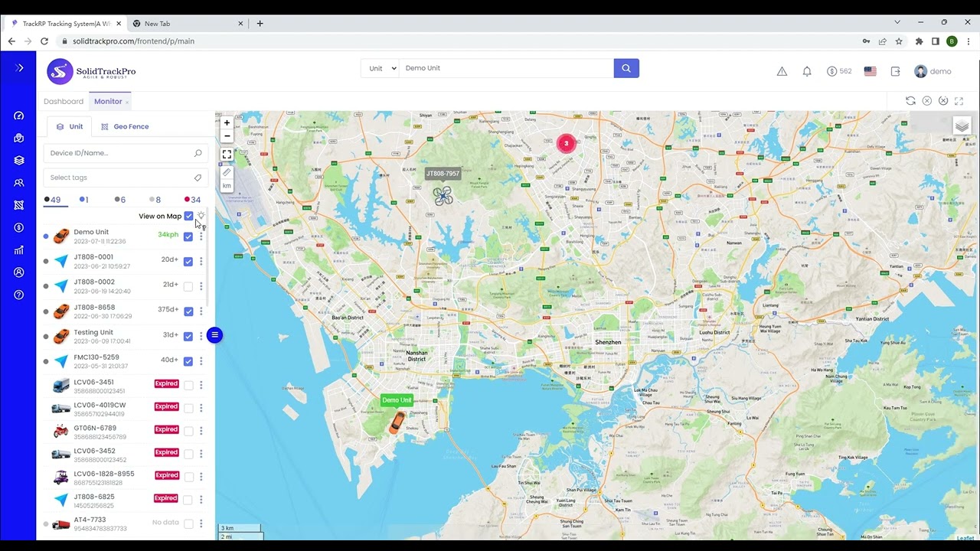Switch to the Dashboard tab
Screen dimensions: 980x551
[x=64, y=101]
